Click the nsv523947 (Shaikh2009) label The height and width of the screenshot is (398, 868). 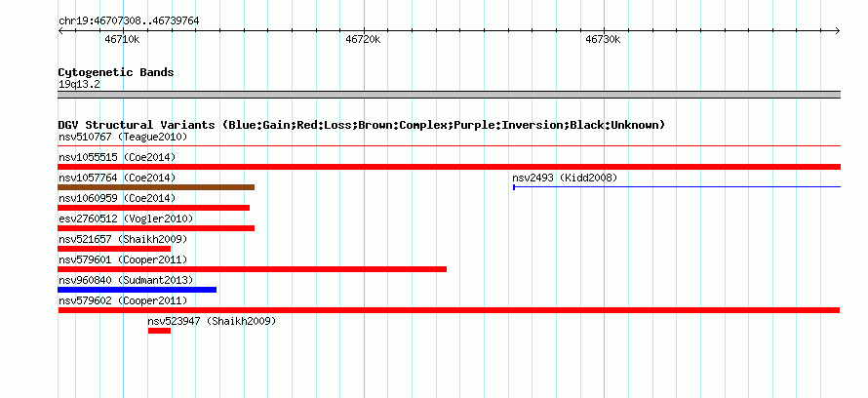[212, 321]
